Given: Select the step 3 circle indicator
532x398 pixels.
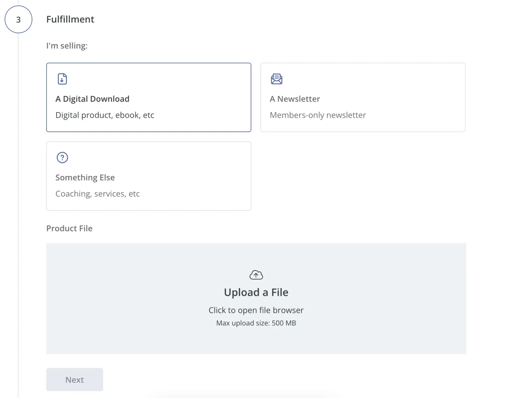Looking at the screenshot, I should click(x=18, y=20).
